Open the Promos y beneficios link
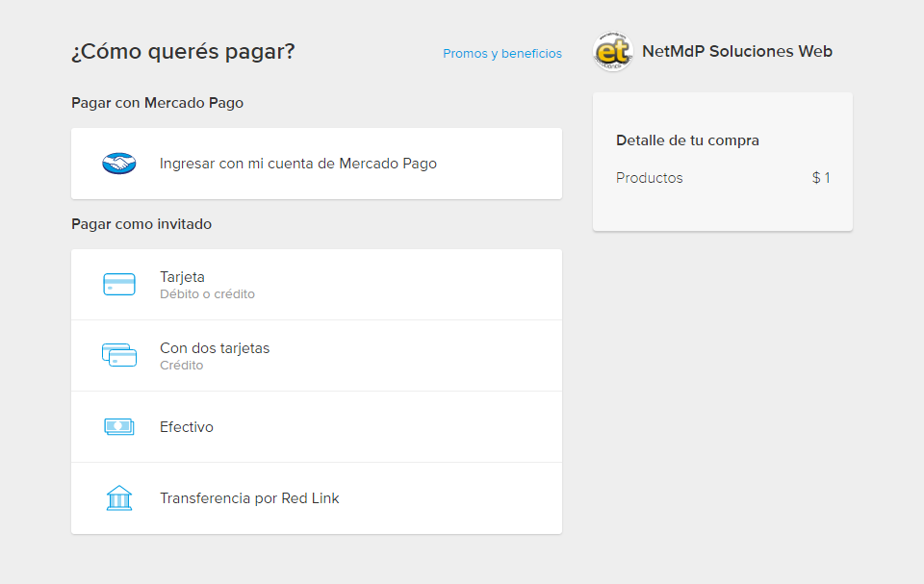 pos(502,54)
